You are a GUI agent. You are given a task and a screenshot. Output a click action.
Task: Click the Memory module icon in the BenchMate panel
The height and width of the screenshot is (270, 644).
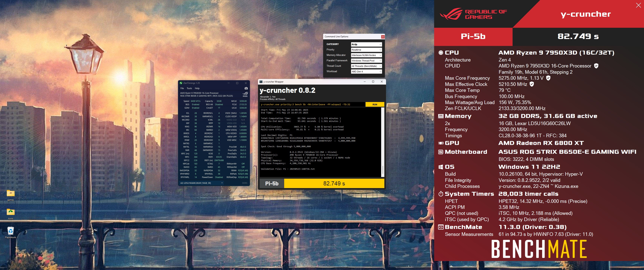(441, 116)
